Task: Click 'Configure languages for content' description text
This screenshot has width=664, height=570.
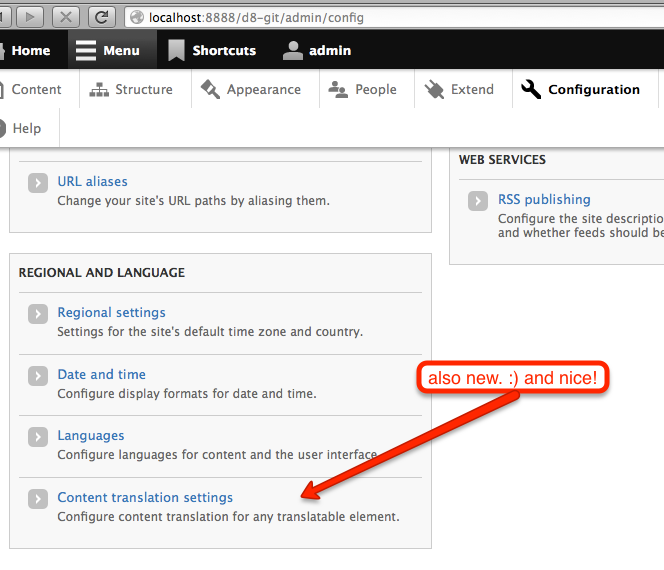Action: (217, 454)
